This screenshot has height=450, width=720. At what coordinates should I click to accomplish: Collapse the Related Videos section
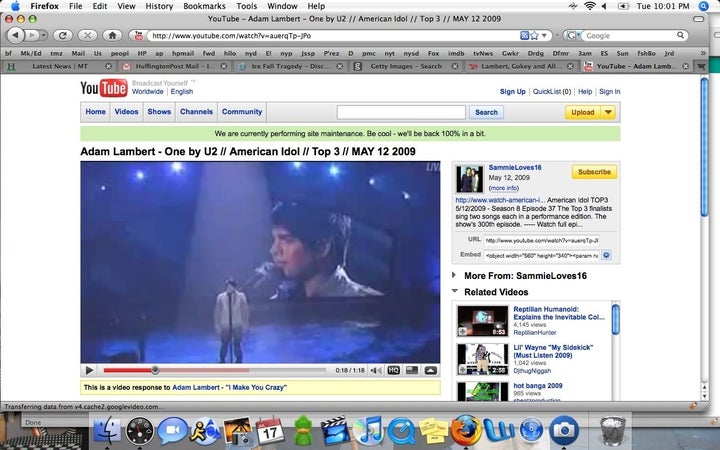pyautogui.click(x=455, y=291)
